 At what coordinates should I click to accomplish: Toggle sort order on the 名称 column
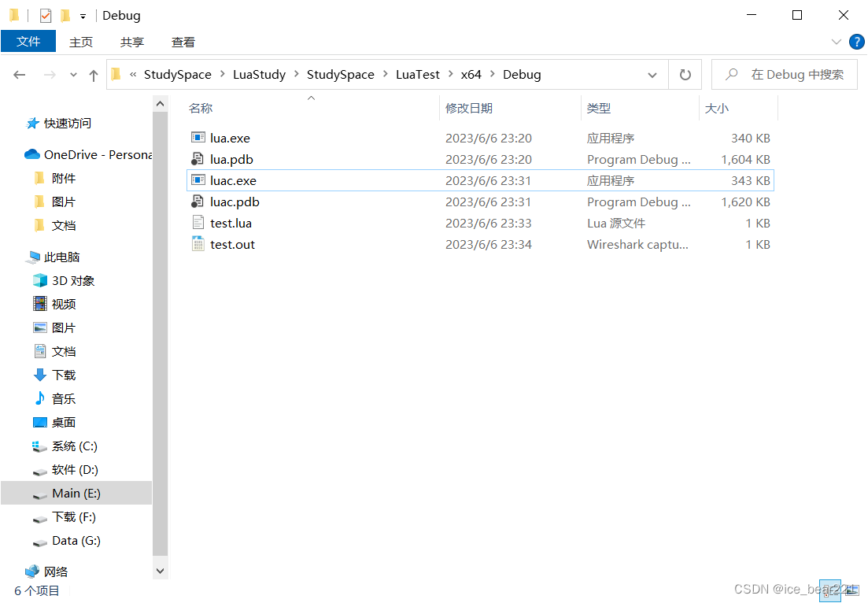click(x=201, y=108)
